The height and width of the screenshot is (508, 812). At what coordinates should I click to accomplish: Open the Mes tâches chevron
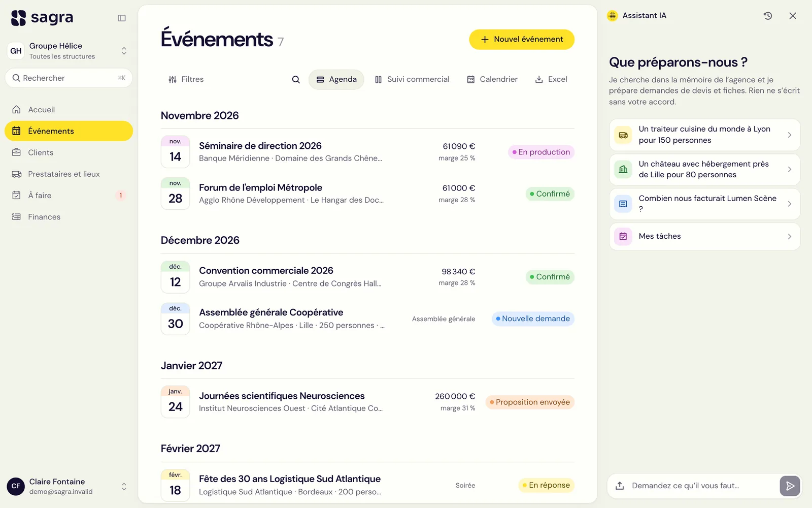[789, 236]
